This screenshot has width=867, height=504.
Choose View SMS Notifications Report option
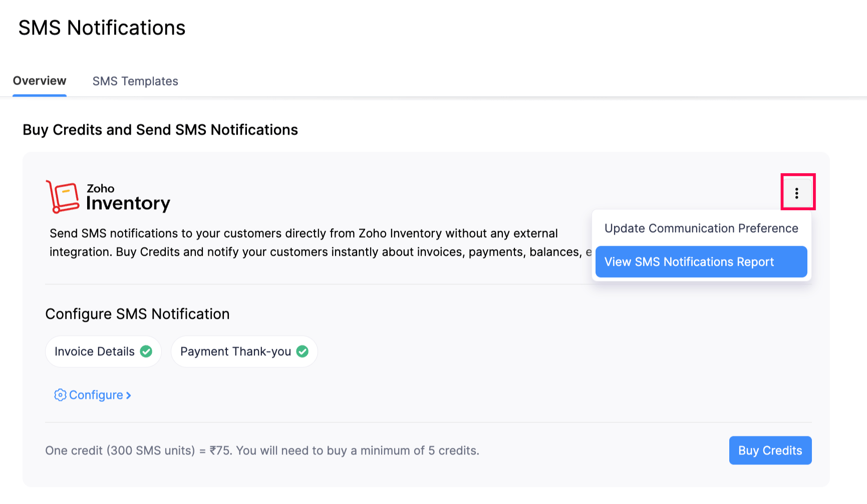click(x=689, y=262)
